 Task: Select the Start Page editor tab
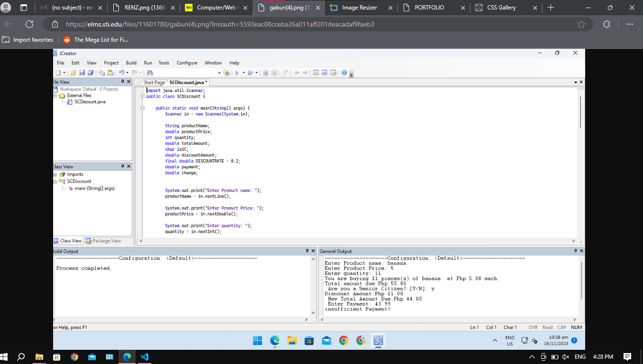[154, 82]
